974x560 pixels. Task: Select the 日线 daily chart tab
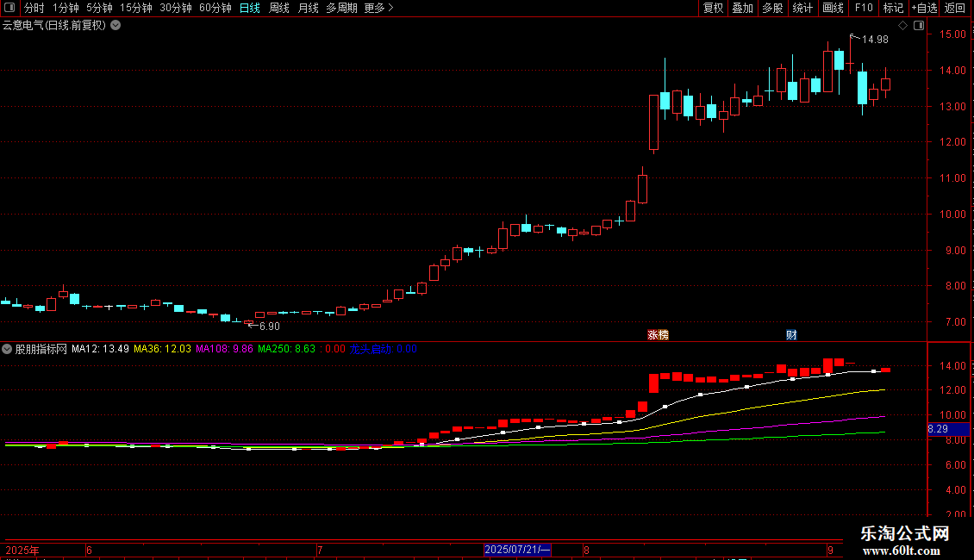click(250, 8)
